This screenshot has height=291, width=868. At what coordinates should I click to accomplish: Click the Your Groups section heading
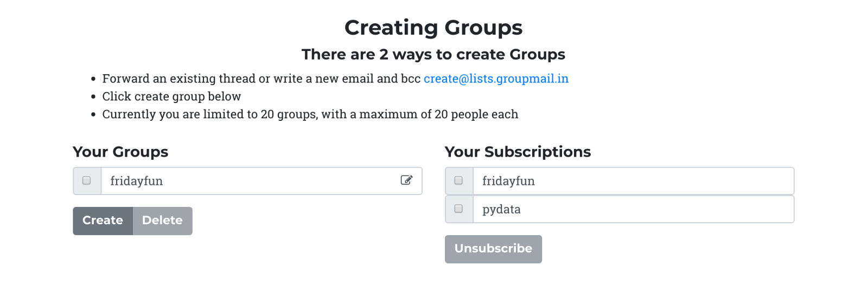(x=120, y=152)
